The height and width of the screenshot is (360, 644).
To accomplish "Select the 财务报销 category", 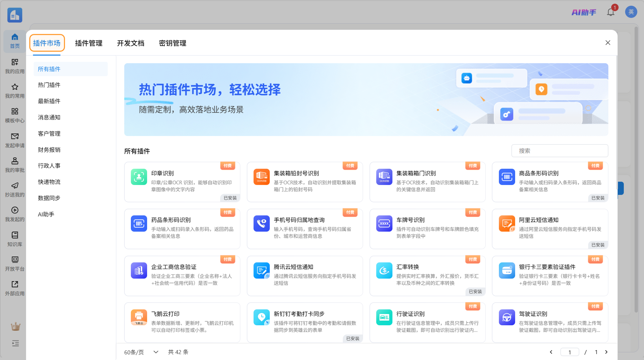I will coord(49,150).
